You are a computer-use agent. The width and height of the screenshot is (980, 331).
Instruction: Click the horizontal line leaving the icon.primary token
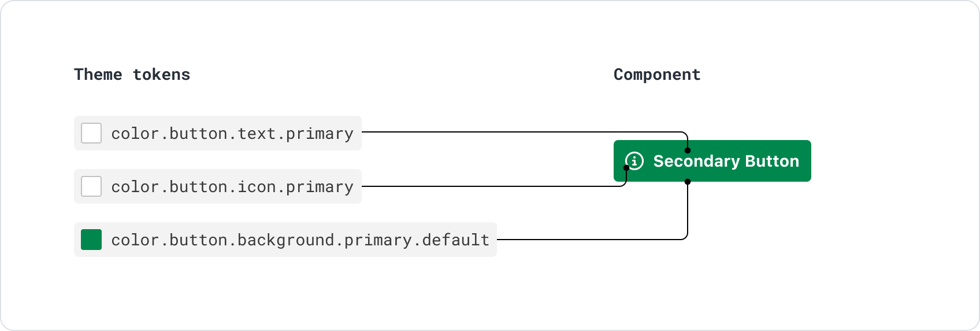click(491, 186)
